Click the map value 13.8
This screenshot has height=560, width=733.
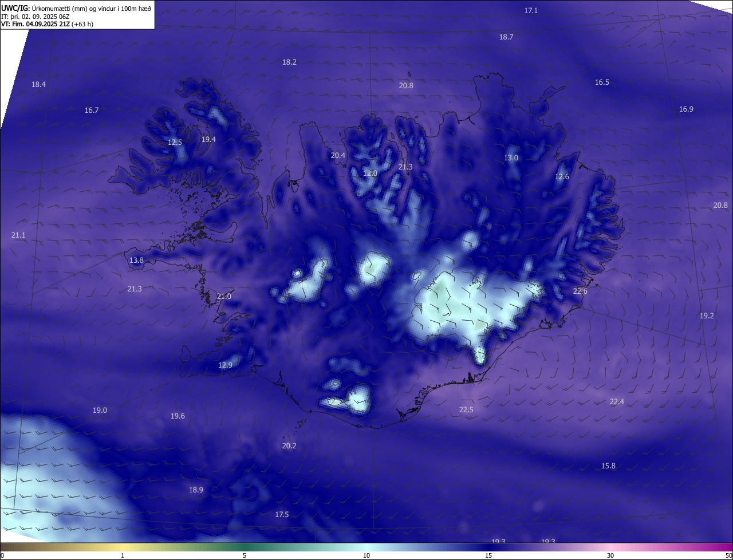[136, 260]
